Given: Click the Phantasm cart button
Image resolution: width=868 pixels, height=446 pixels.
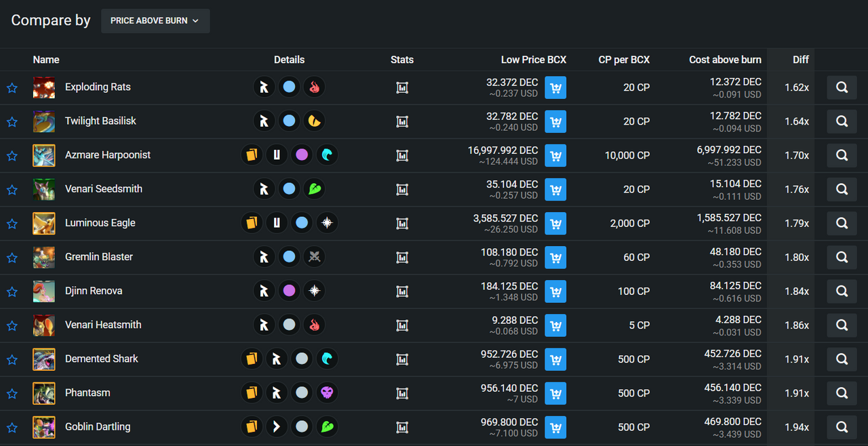Looking at the screenshot, I should click(x=555, y=393).
